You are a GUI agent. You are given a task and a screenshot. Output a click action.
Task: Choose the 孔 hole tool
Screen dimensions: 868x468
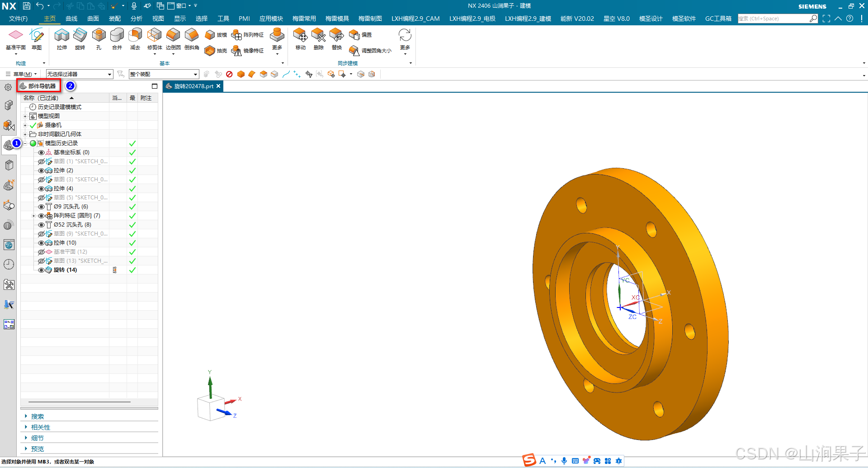[x=99, y=40]
